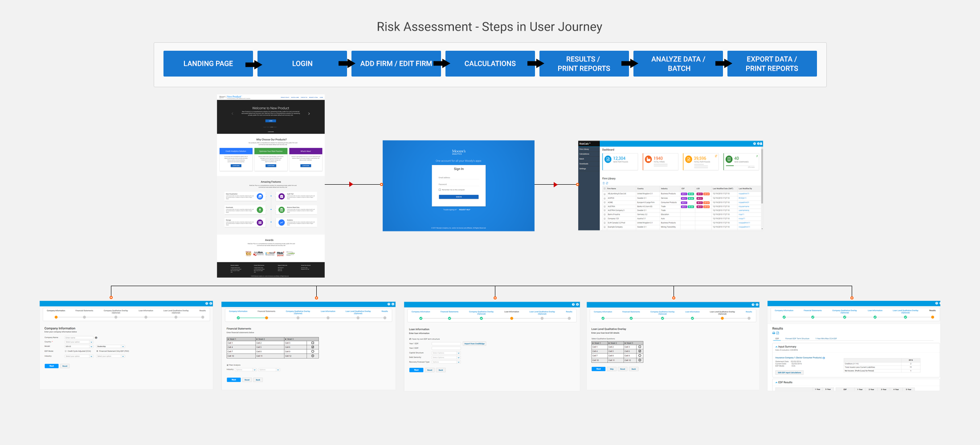980x445 pixels.
Task: Toggle the Peer Analysis checkbox
Action: coord(228,365)
